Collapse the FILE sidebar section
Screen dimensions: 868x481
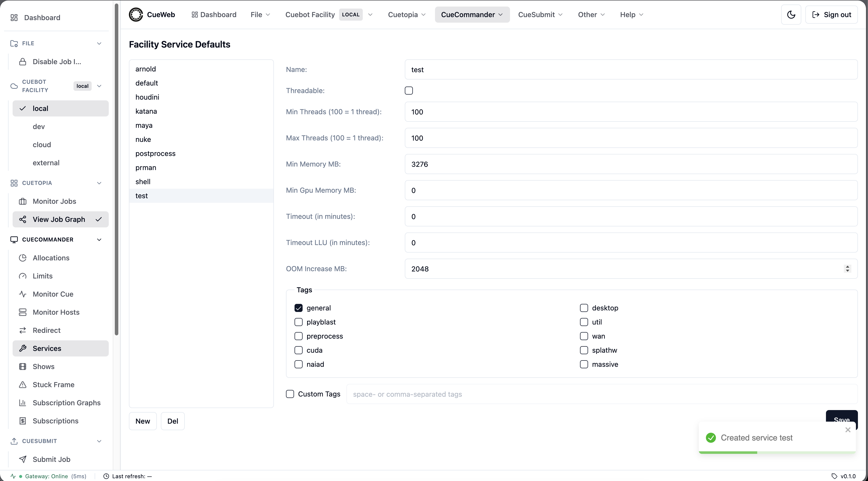pos(99,44)
